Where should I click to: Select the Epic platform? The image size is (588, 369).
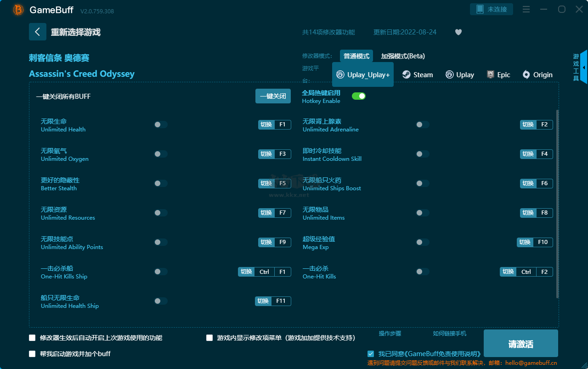point(498,75)
